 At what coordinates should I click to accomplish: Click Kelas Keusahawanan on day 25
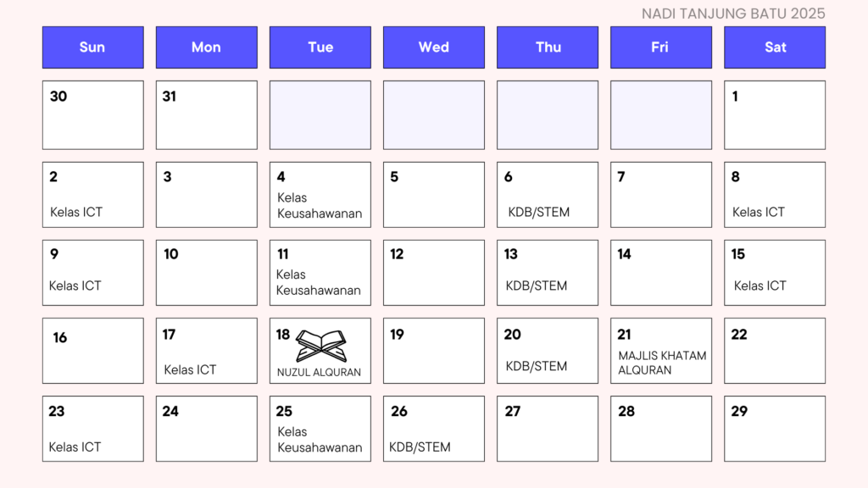(x=320, y=440)
